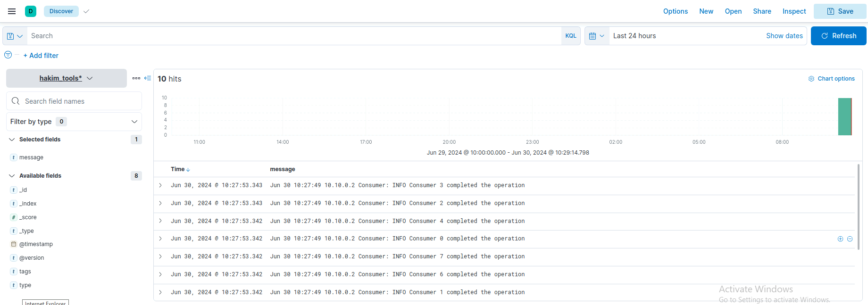Click the filter options circle icon
Screen dimensions: 868x305
pyautogui.click(x=8, y=55)
